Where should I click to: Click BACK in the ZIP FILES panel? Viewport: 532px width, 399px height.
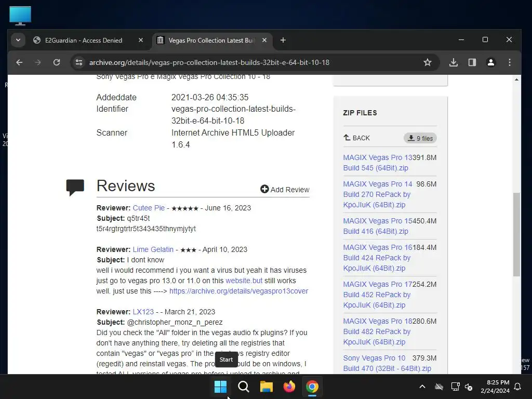[356, 138]
